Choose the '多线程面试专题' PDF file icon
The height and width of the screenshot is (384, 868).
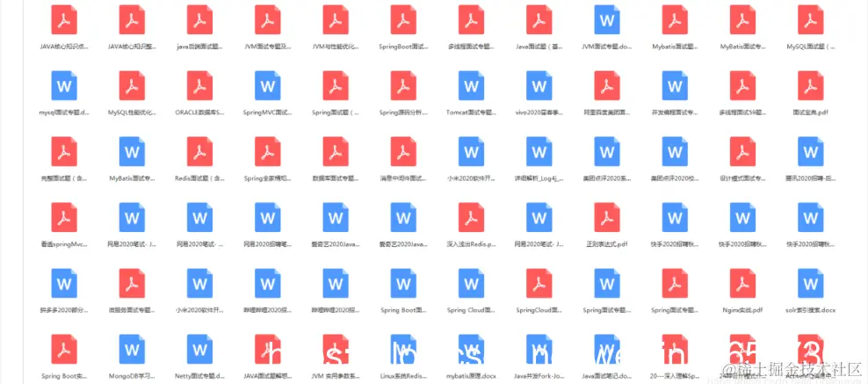pos(472,19)
